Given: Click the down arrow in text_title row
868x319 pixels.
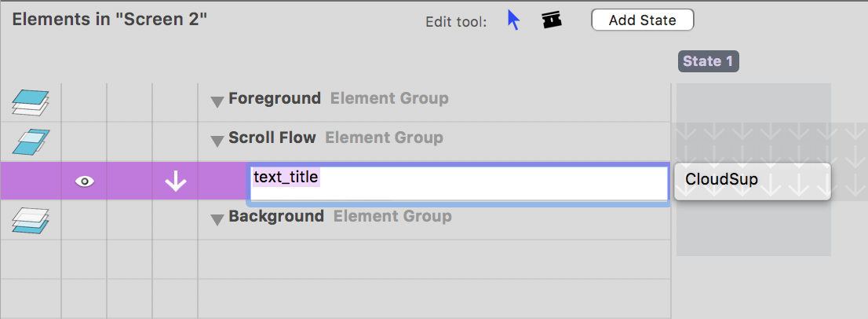Looking at the screenshot, I should pos(175,181).
